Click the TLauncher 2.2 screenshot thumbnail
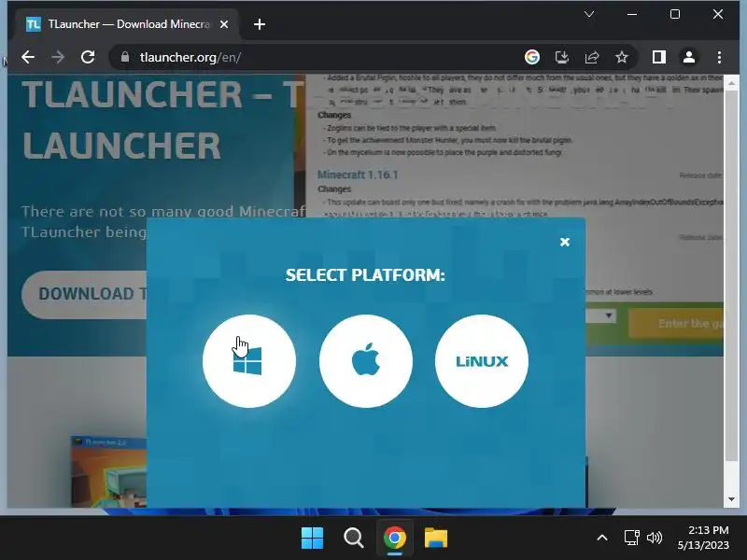Screen dimensions: 747x560 109,471
